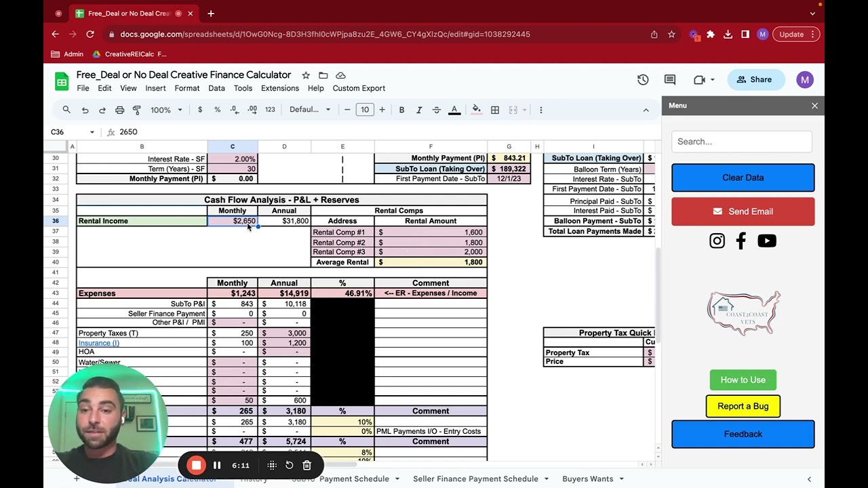This screenshot has height=488, width=868.
Task: Click the Send Email button
Action: pyautogui.click(x=743, y=211)
